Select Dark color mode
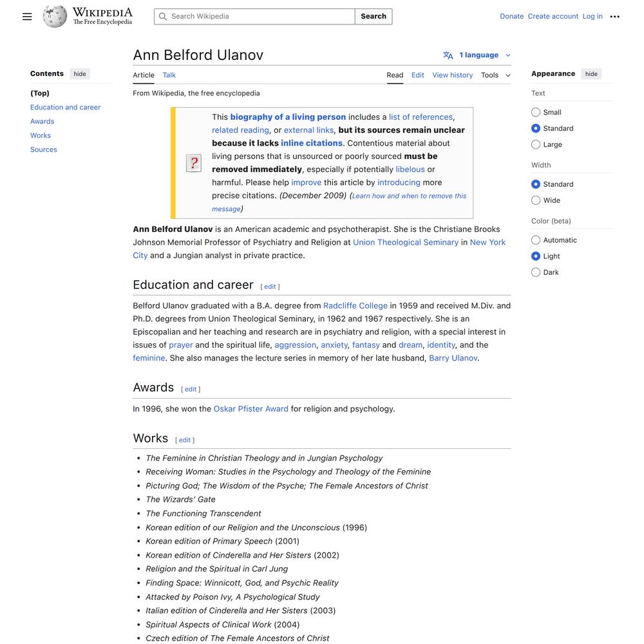This screenshot has width=644, height=644. [536, 272]
